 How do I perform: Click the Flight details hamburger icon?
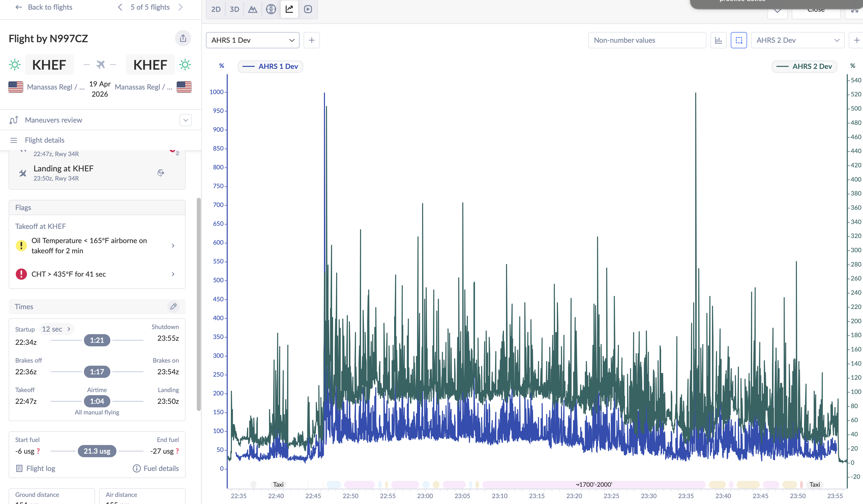pos(14,140)
